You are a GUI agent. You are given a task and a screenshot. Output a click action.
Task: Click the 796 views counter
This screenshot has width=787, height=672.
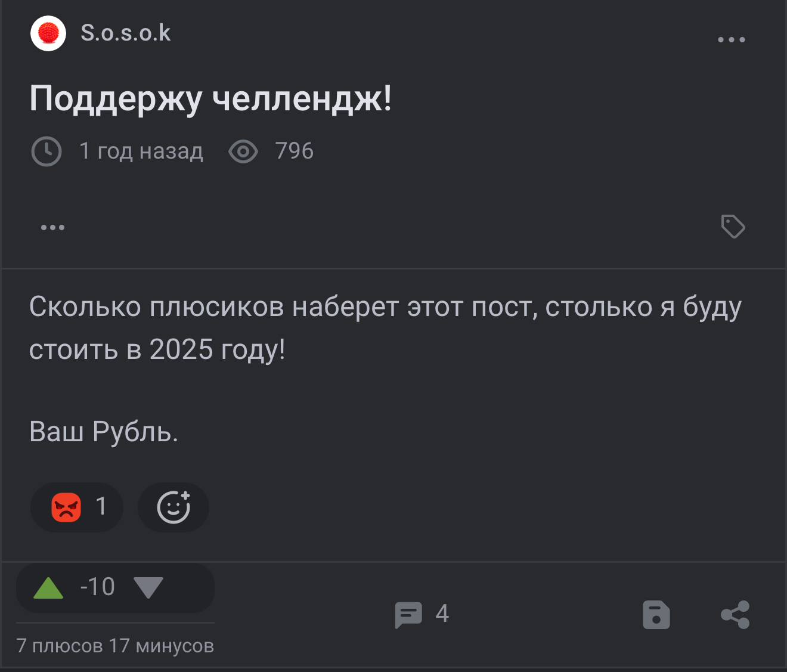tap(294, 151)
